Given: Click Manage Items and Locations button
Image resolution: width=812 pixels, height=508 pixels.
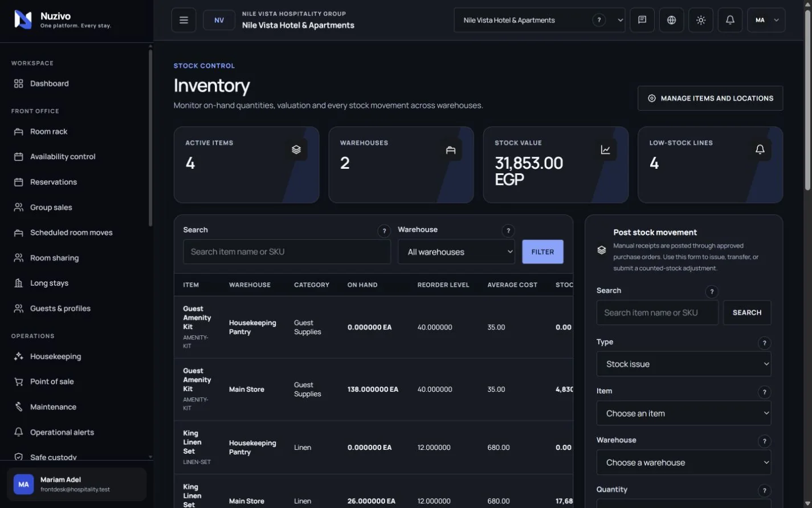Looking at the screenshot, I should [710, 98].
